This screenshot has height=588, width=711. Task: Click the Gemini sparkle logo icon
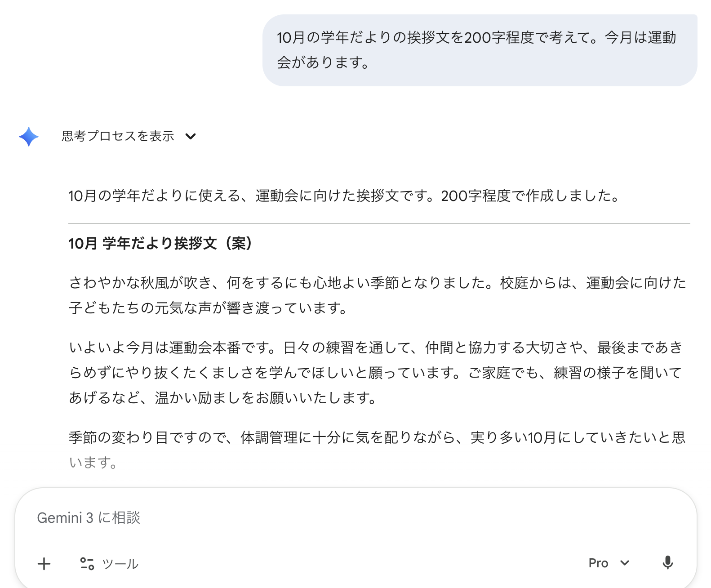pos(29,136)
